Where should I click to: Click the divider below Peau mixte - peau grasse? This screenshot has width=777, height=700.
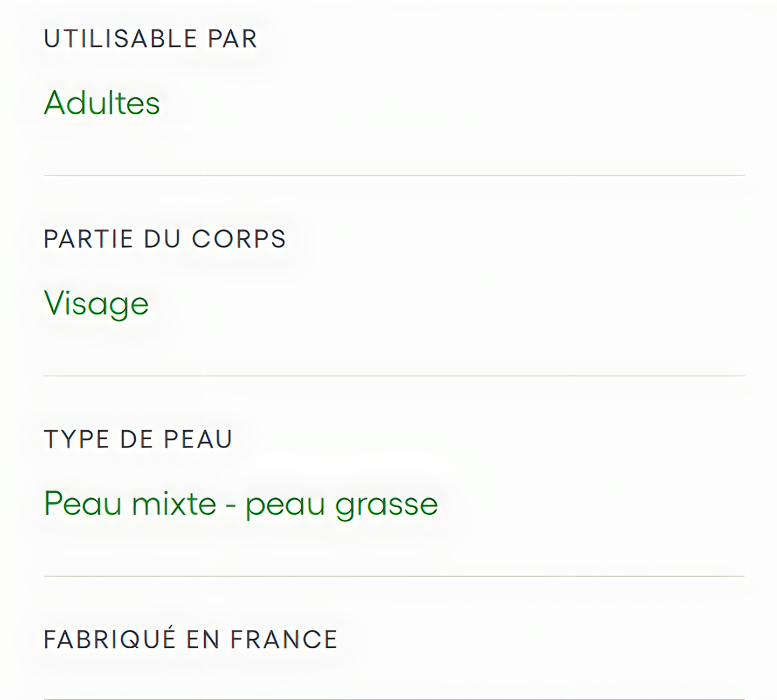tap(394, 576)
